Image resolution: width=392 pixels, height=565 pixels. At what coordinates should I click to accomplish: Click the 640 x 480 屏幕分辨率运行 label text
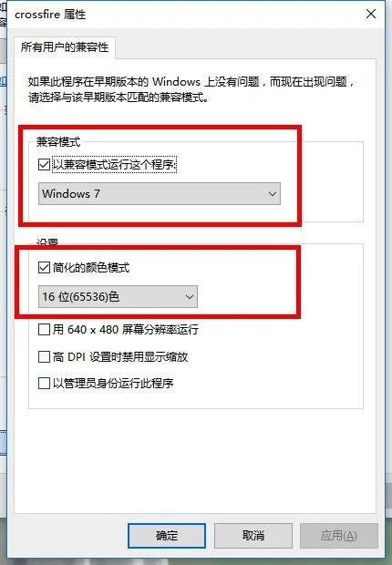coord(133,329)
